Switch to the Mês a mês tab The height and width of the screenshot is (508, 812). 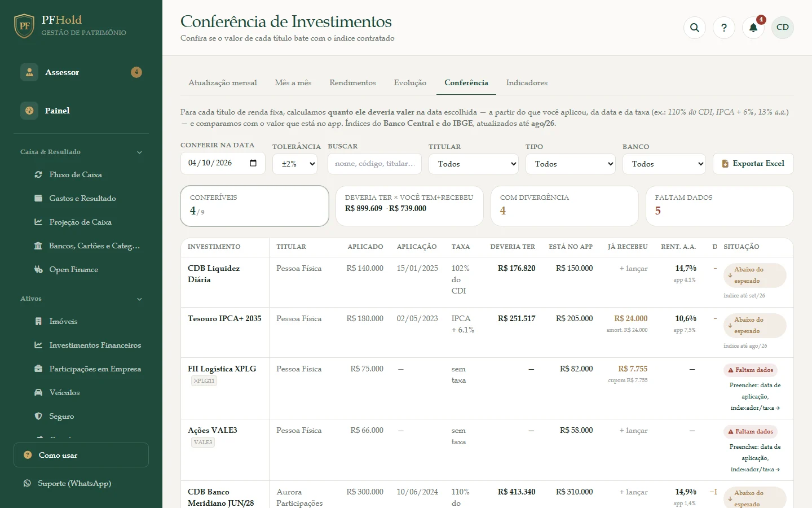293,83
